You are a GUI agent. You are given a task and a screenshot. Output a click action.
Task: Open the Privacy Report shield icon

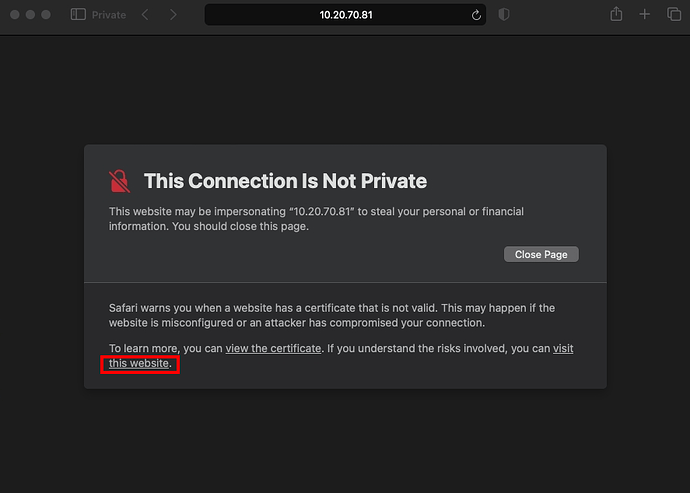tap(504, 15)
